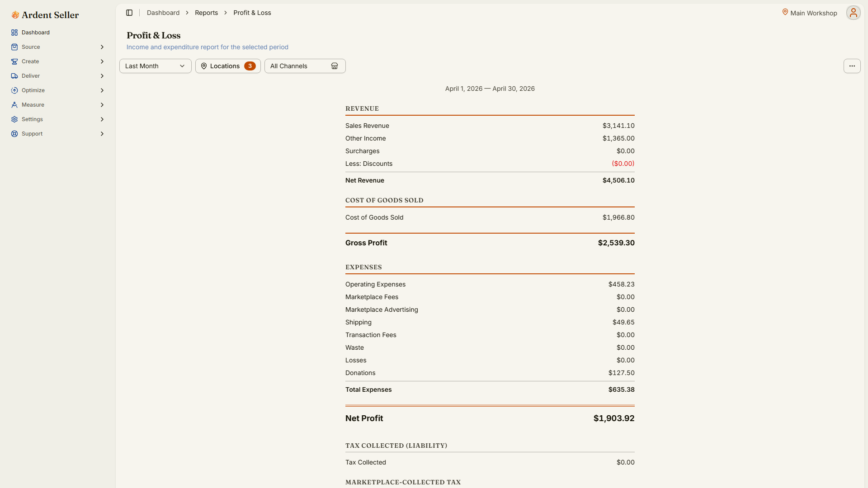Screen dimensions: 868x488
Task: Click the Marketplace Fees row label
Action: 372,297
